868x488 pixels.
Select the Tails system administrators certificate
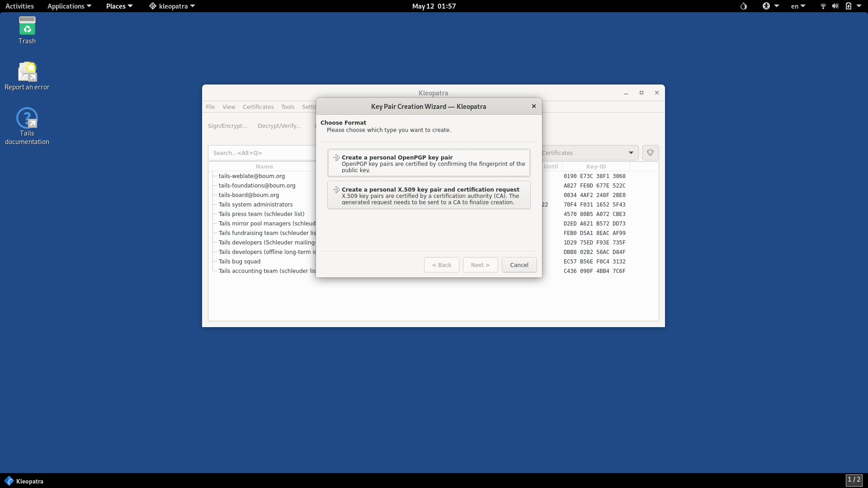pos(256,205)
